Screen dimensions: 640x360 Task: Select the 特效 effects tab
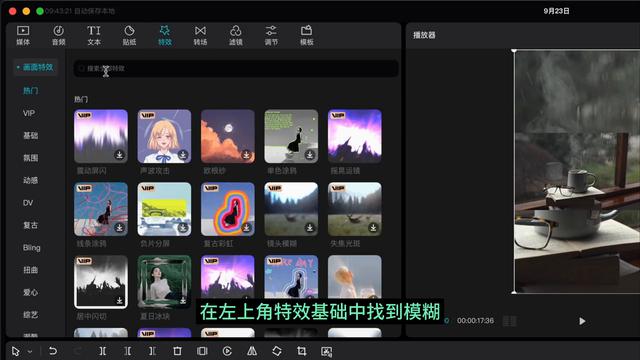pyautogui.click(x=165, y=35)
